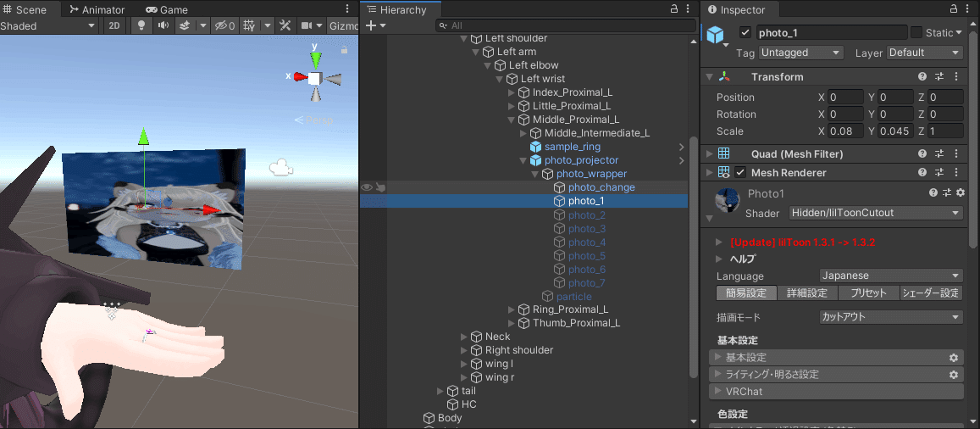
Task: Open Static options dropdown arrow
Action: [x=958, y=32]
